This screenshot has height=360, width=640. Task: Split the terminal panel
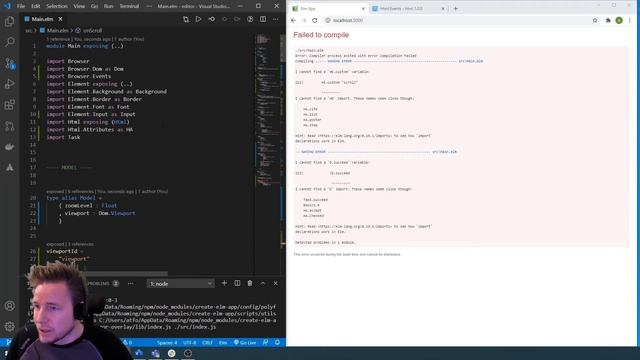click(237, 283)
